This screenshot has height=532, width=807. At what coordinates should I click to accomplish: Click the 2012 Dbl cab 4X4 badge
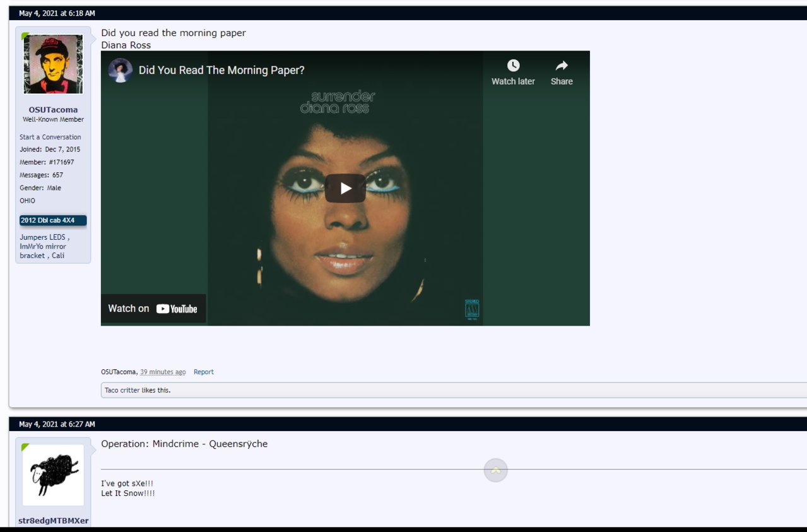click(53, 221)
